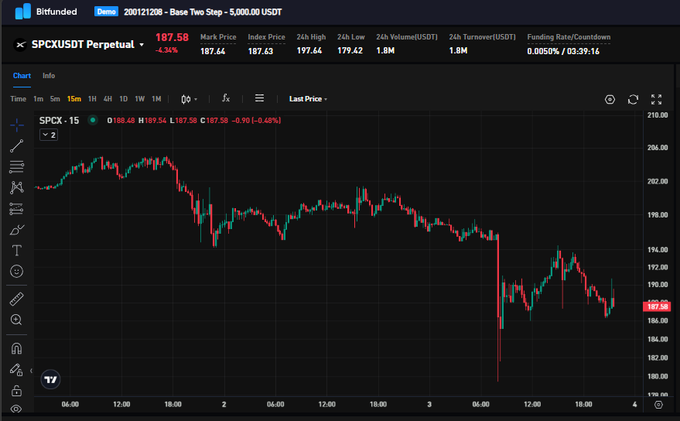
Task: Select the crosshair cursor tool
Action: [17, 125]
